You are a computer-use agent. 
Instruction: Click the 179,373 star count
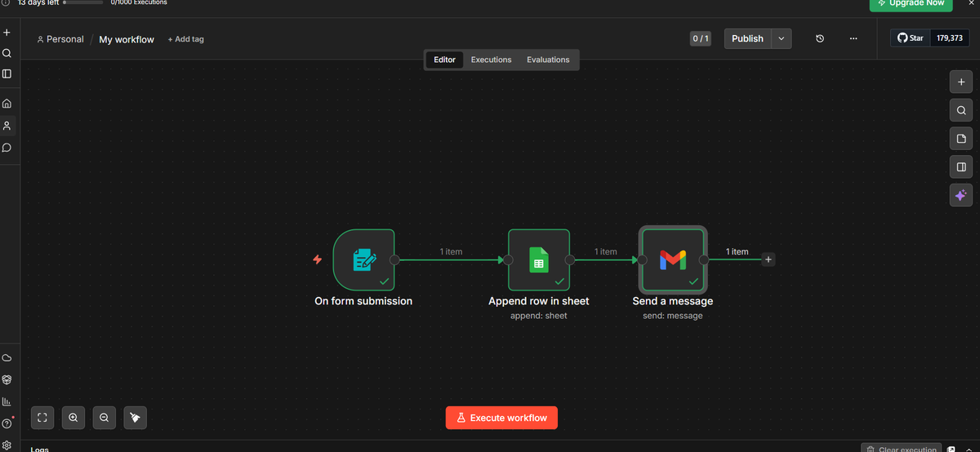point(950,38)
